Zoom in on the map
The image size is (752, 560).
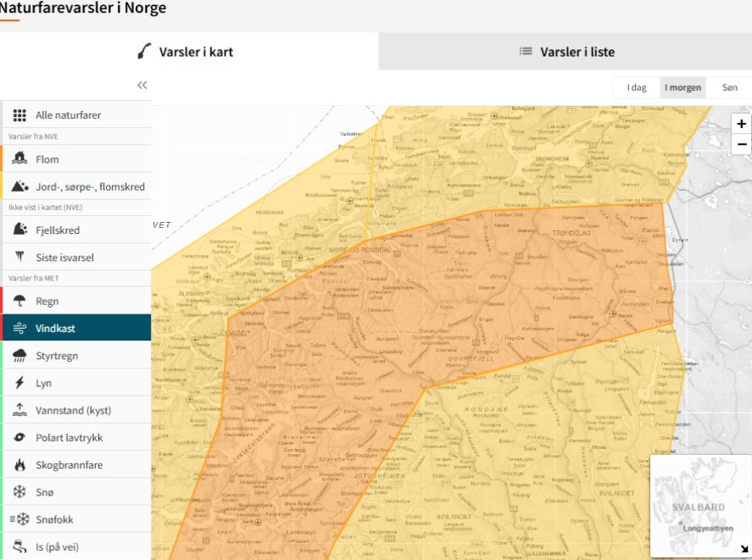(741, 124)
